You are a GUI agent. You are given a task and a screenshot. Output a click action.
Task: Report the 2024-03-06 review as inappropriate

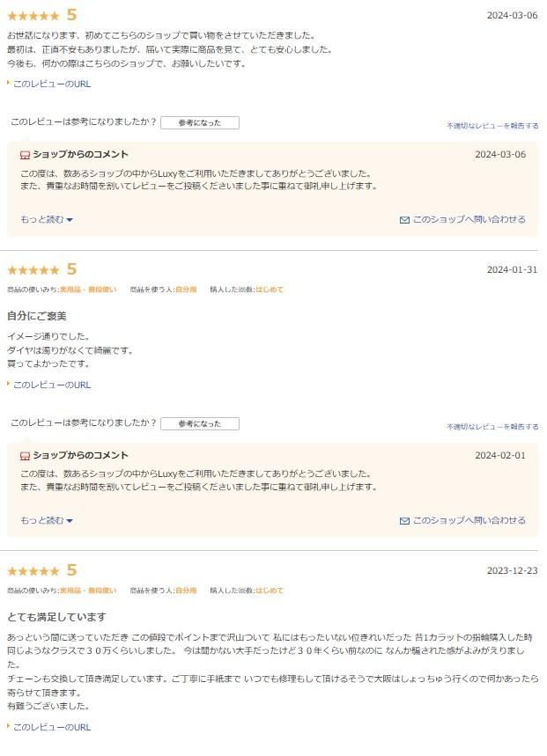492,126
